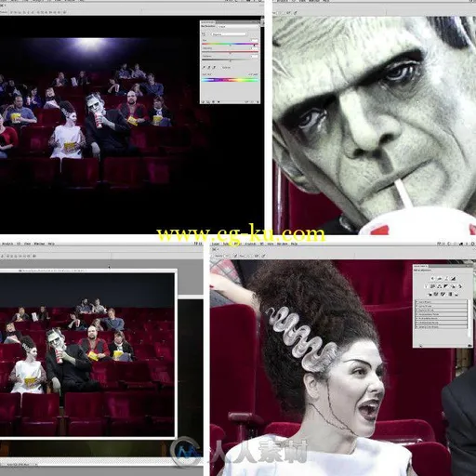476x476 pixels.
Task: Open Analysis menu in bottom-left Photoshop window
Action: (7, 244)
